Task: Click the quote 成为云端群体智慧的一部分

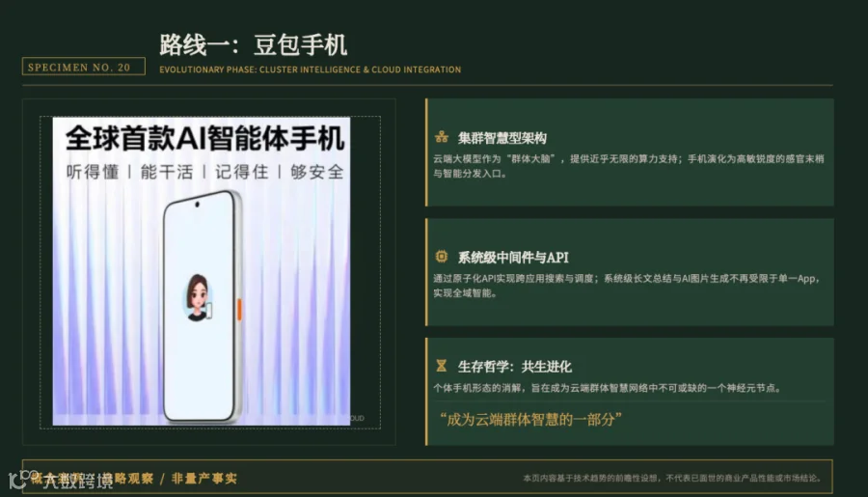Action: pos(530,420)
